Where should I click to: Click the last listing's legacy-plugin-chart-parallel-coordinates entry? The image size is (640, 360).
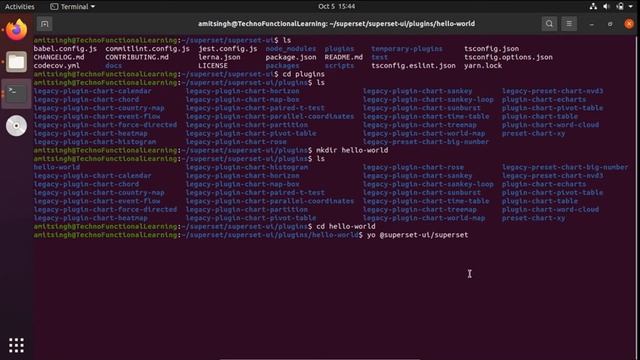(x=270, y=201)
